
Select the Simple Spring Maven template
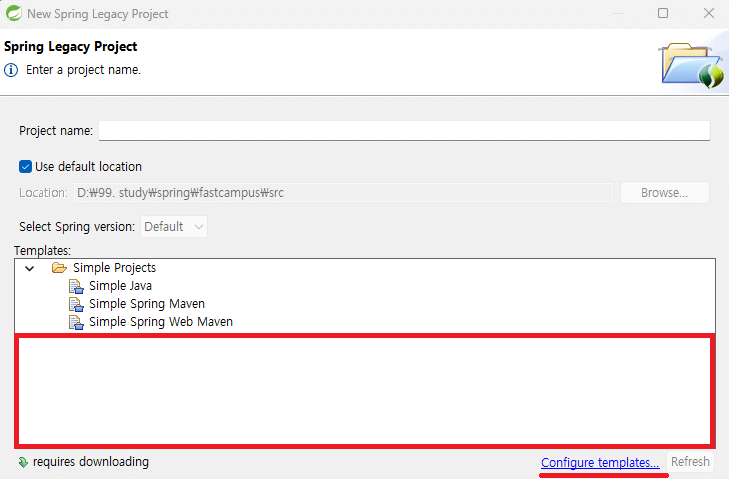[147, 304]
